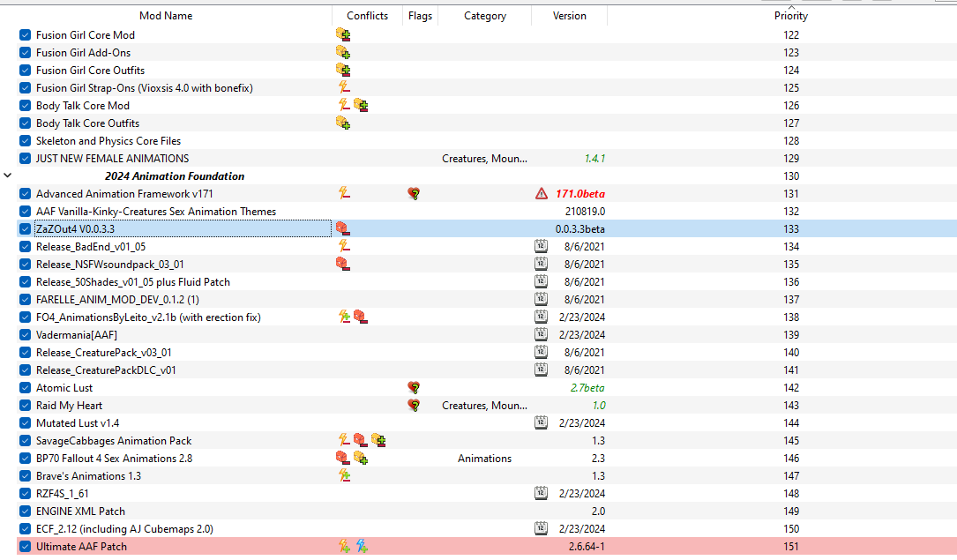Disable the Fusion Girl Core Mod checkbox

[x=25, y=34]
